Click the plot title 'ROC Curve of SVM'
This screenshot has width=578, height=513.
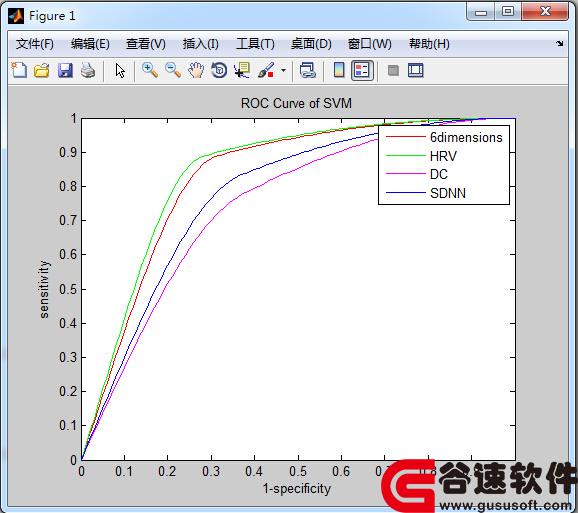pos(296,103)
